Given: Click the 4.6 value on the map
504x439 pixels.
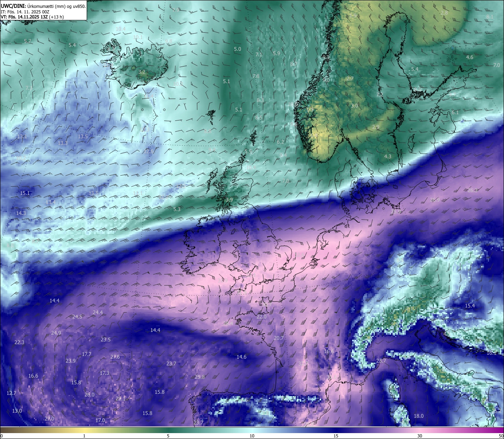Looking at the screenshot, I should (470, 57).
